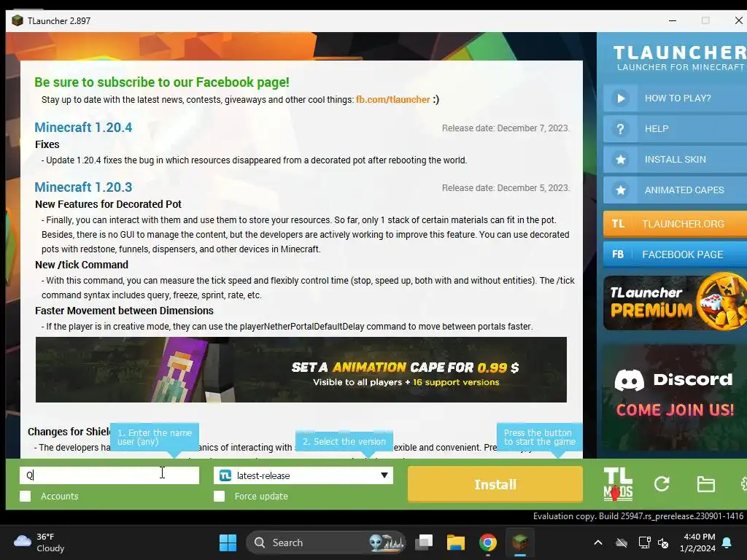Click the TLauncher logo in sidebar

pos(679,58)
